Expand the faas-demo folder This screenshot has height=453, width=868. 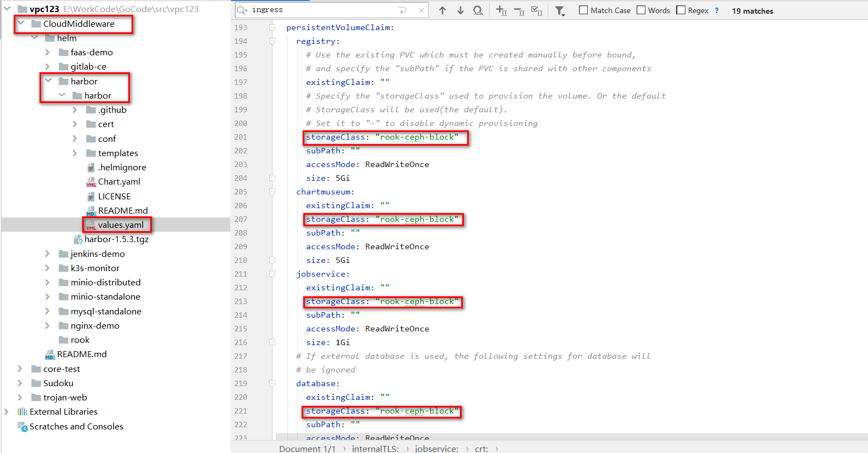coord(48,52)
